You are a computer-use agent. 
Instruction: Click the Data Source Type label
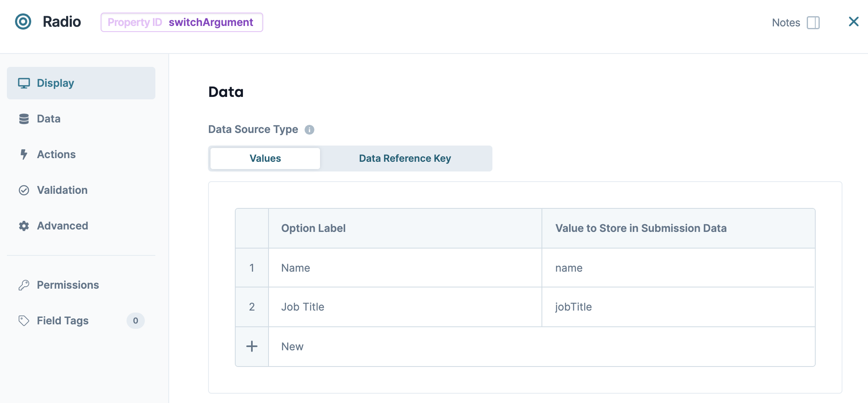pos(253,129)
